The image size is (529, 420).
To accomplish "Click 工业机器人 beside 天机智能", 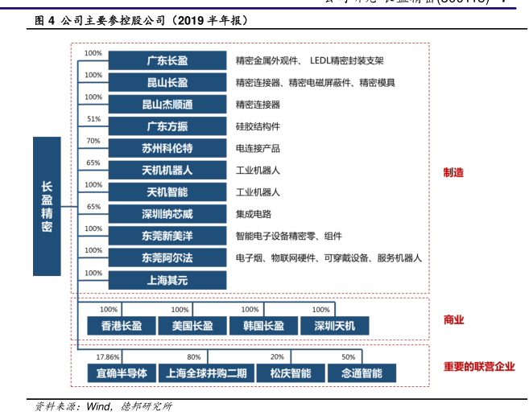I will point(258,192).
